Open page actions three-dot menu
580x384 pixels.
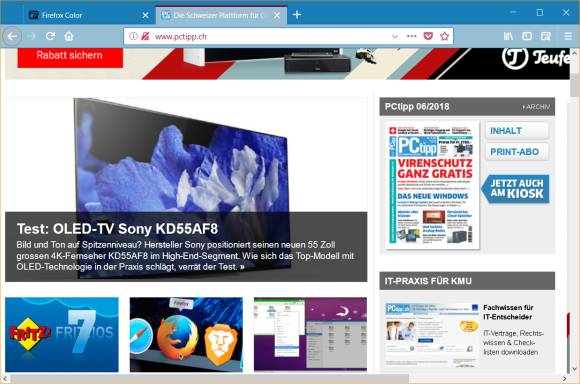(411, 36)
